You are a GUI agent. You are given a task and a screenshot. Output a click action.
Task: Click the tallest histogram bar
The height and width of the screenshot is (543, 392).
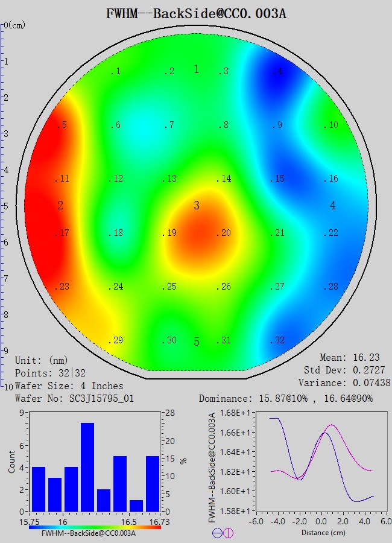87,467
